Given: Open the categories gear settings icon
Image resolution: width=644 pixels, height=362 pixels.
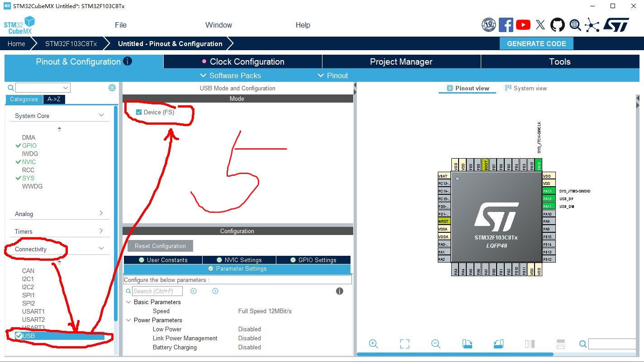Looking at the screenshot, I should (112, 88).
